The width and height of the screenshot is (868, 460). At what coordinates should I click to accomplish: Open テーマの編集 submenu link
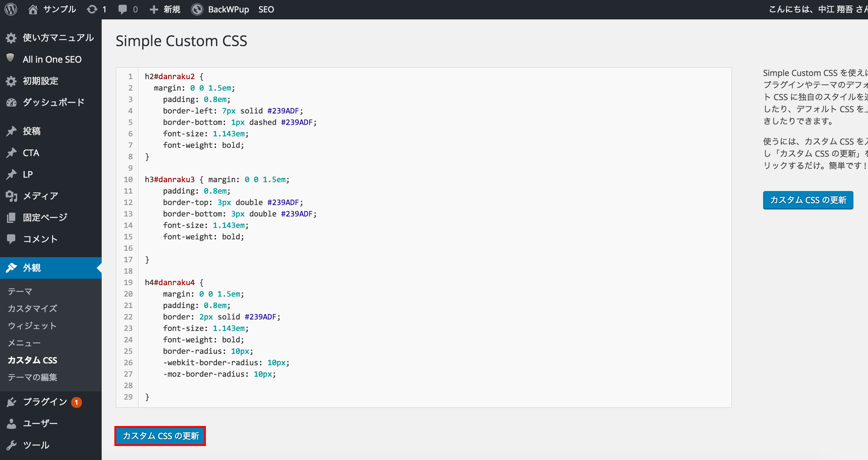[32, 377]
